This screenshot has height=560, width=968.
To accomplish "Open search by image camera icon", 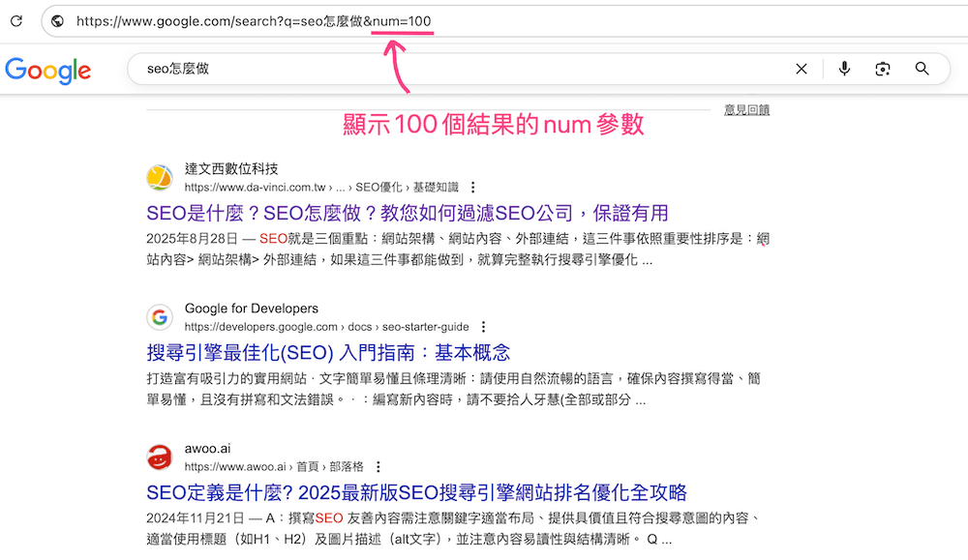I will (882, 69).
